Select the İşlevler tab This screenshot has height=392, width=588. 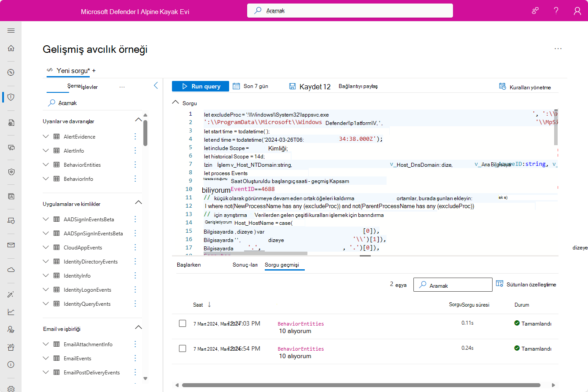pos(90,87)
